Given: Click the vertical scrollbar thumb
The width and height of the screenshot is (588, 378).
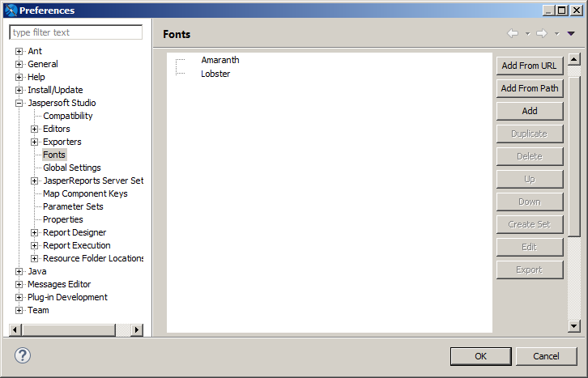Looking at the screenshot, I should pyautogui.click(x=573, y=156).
